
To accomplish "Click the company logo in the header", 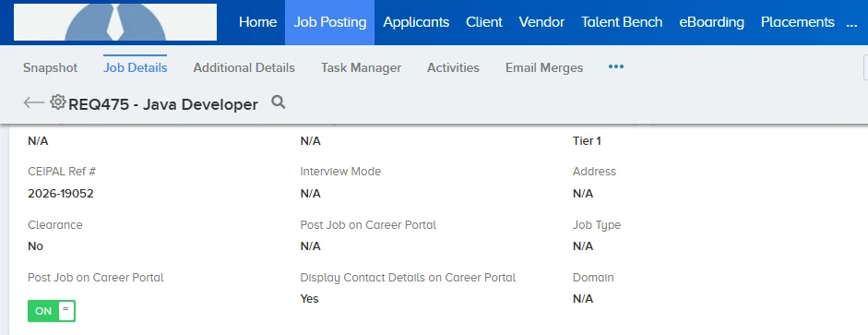I will point(115,22).
